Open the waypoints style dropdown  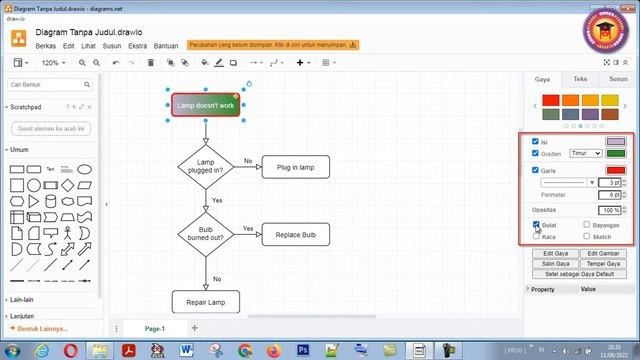(x=277, y=63)
